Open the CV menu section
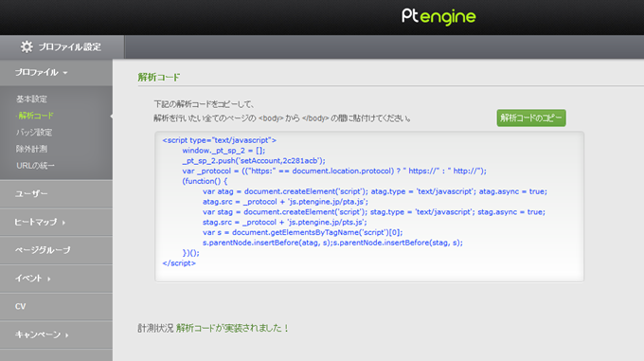Screen dimensions: 644x361 click(x=56, y=306)
